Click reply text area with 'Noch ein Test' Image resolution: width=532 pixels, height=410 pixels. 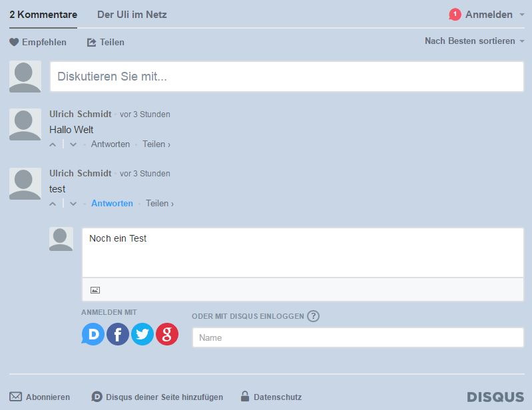coord(303,253)
